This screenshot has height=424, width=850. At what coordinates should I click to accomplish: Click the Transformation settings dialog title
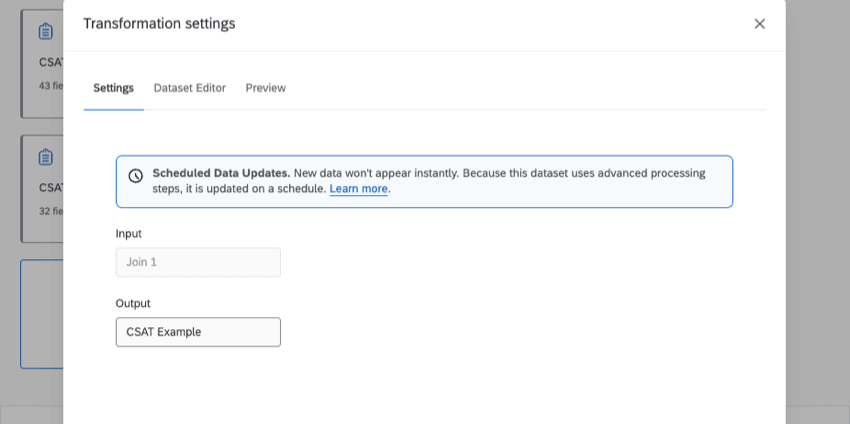(x=159, y=24)
